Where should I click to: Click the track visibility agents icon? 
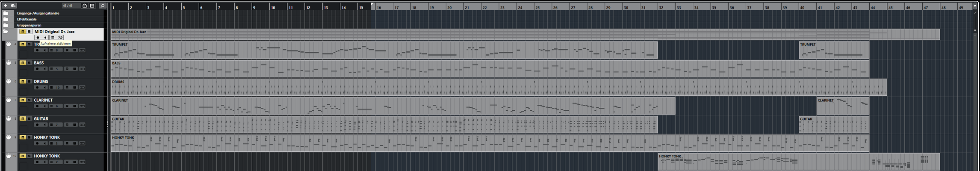(x=85, y=6)
